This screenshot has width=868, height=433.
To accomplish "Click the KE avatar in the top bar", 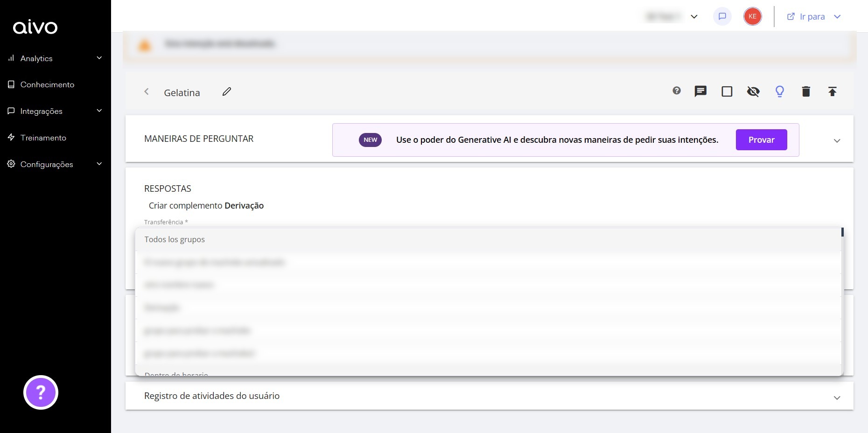I will (x=752, y=16).
